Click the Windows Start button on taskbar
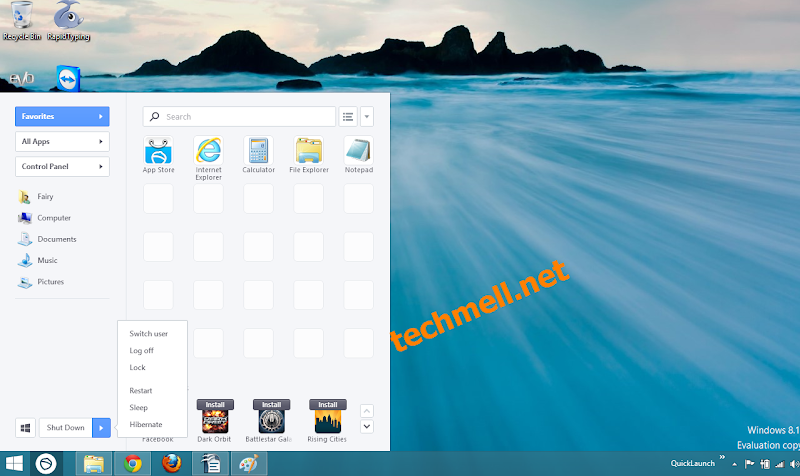 [14, 463]
